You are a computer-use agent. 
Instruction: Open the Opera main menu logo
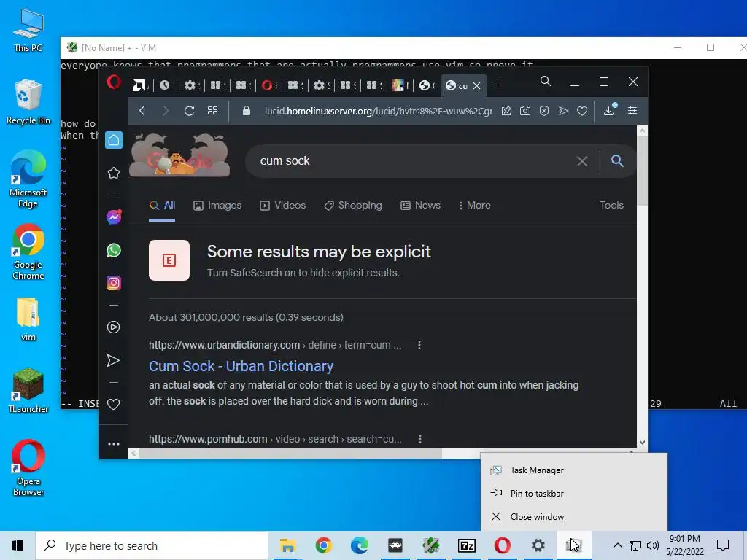point(113,82)
